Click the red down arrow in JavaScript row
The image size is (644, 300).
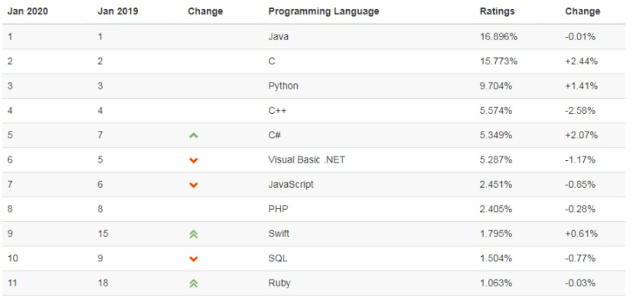tap(193, 185)
